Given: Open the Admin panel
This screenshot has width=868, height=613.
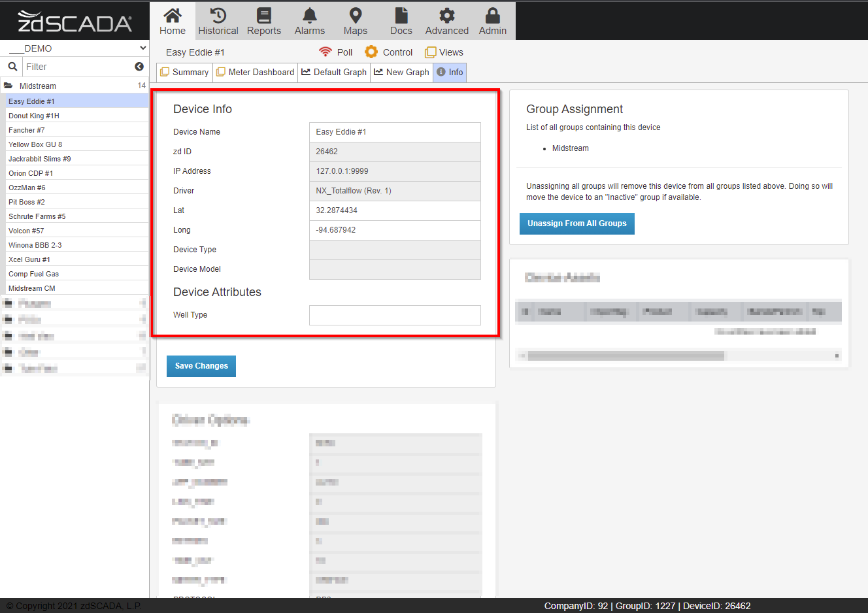Looking at the screenshot, I should click(492, 20).
